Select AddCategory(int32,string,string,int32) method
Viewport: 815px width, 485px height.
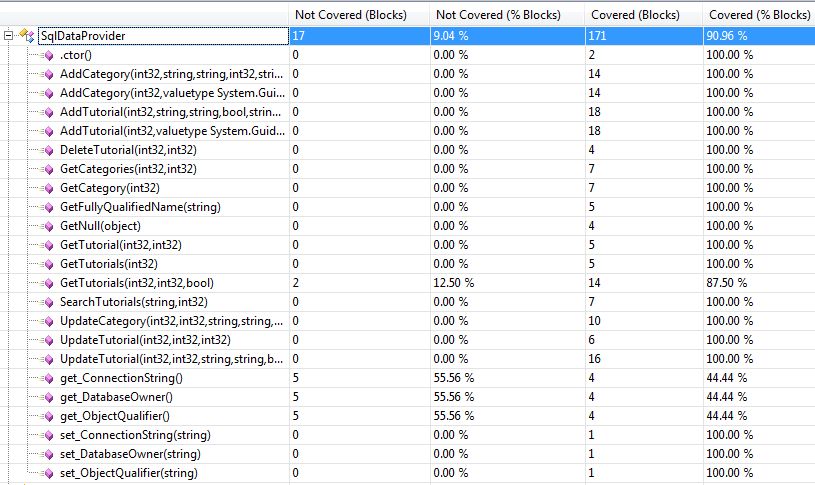click(x=172, y=74)
